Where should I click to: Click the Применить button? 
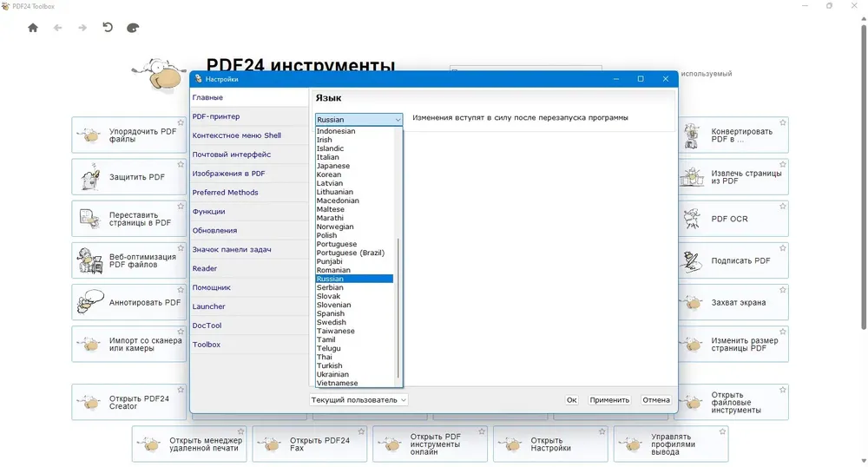pos(609,400)
